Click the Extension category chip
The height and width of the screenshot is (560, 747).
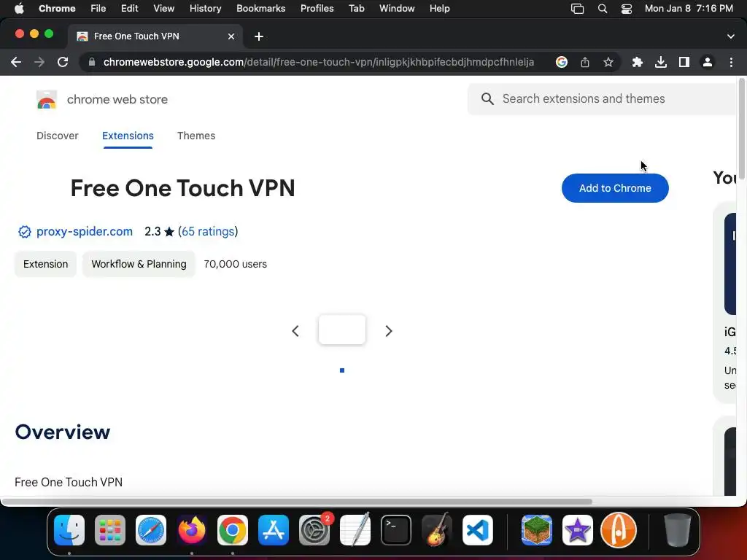tap(46, 264)
